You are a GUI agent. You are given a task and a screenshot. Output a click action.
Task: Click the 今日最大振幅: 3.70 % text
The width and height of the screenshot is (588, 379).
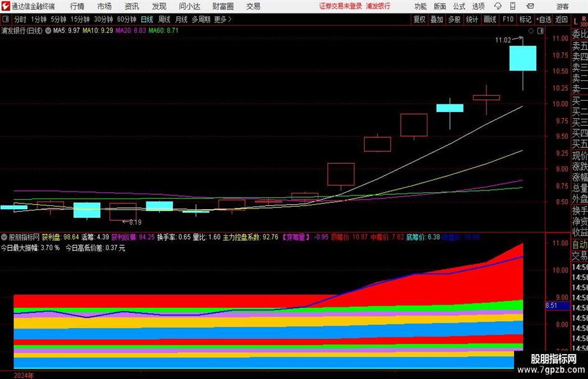pyautogui.click(x=30, y=248)
